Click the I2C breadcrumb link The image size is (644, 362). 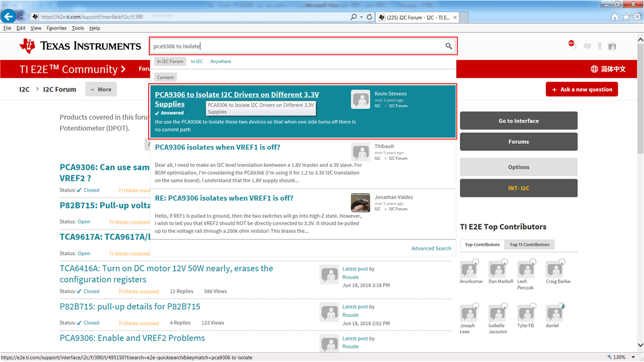tap(25, 89)
